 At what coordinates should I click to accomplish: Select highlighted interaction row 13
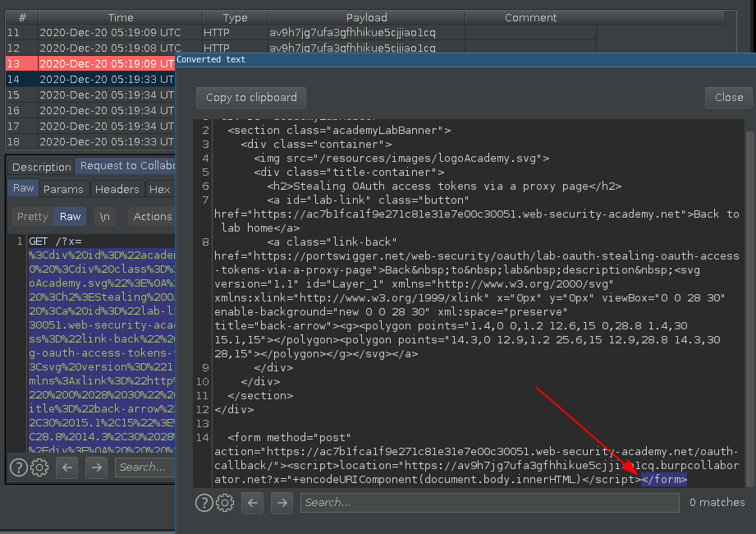pos(90,64)
